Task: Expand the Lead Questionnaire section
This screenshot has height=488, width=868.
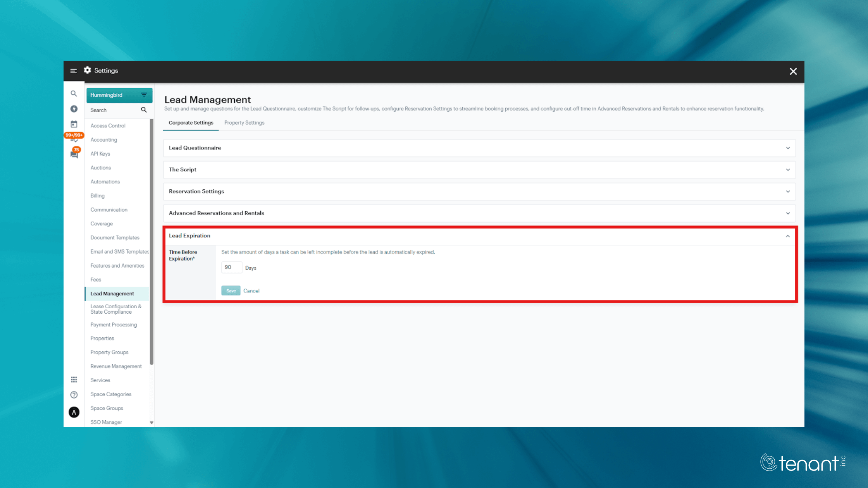Action: 479,148
